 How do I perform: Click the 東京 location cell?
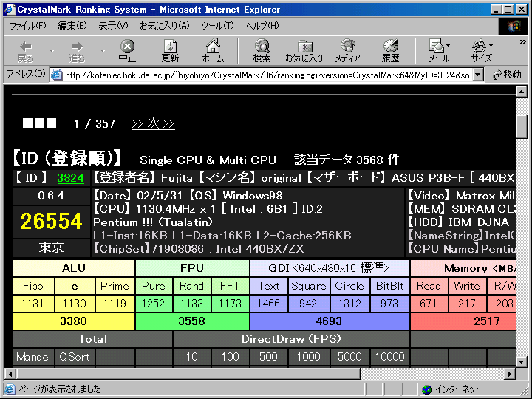51,248
